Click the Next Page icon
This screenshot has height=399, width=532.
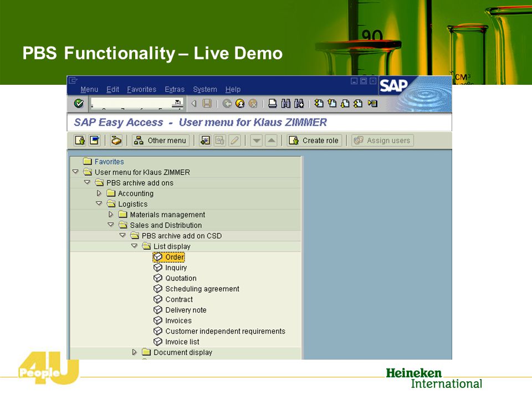[345, 103]
